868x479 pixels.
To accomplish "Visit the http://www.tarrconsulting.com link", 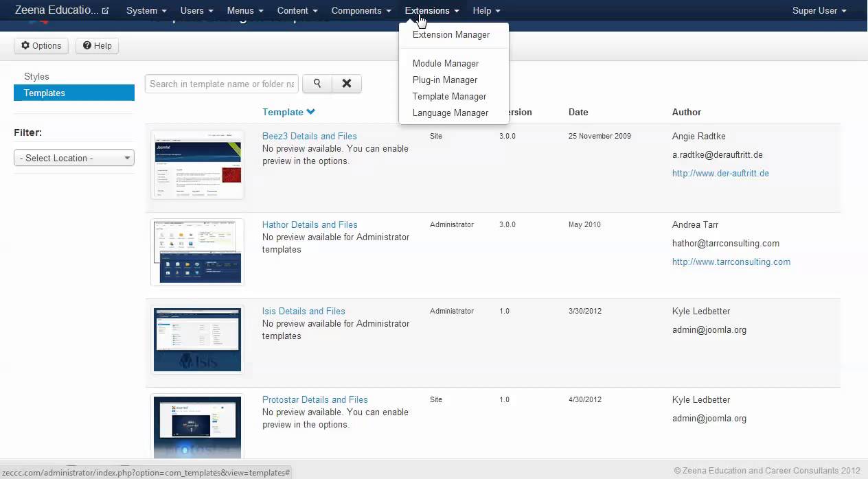I will (x=731, y=261).
